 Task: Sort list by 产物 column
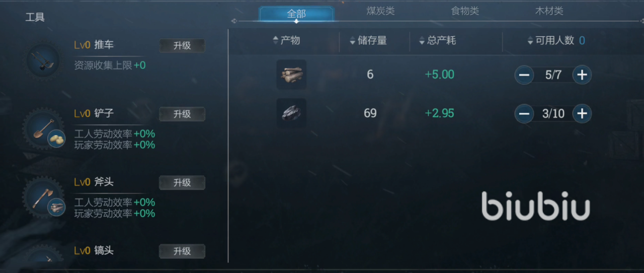[x=286, y=40]
